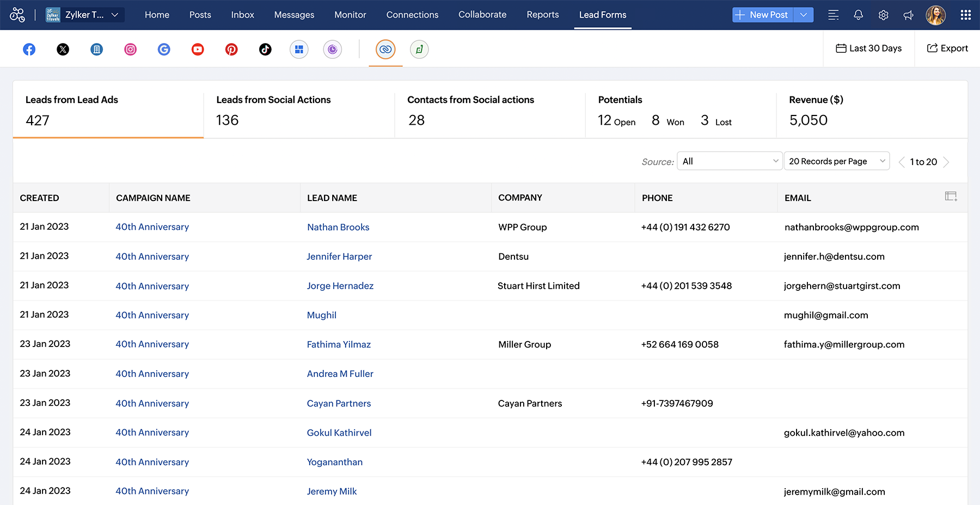This screenshot has width=980, height=505.
Task: Open 40th Anniversary campaign in Nathan Brooks row
Action: coord(152,227)
